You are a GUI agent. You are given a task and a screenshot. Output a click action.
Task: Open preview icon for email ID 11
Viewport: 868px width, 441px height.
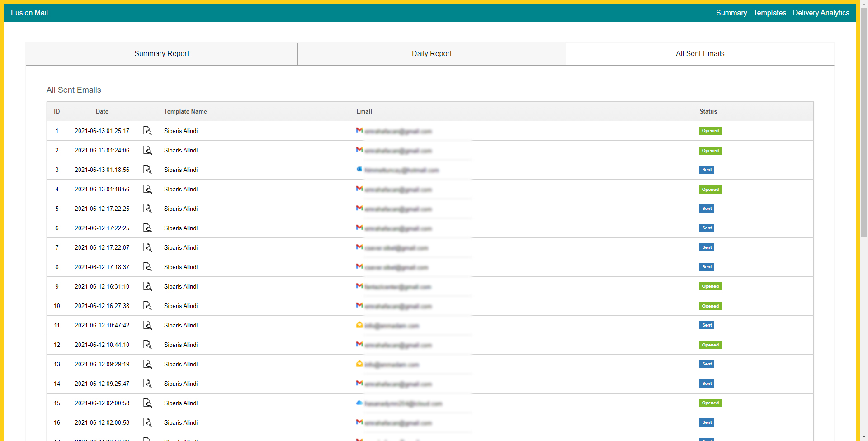147,325
